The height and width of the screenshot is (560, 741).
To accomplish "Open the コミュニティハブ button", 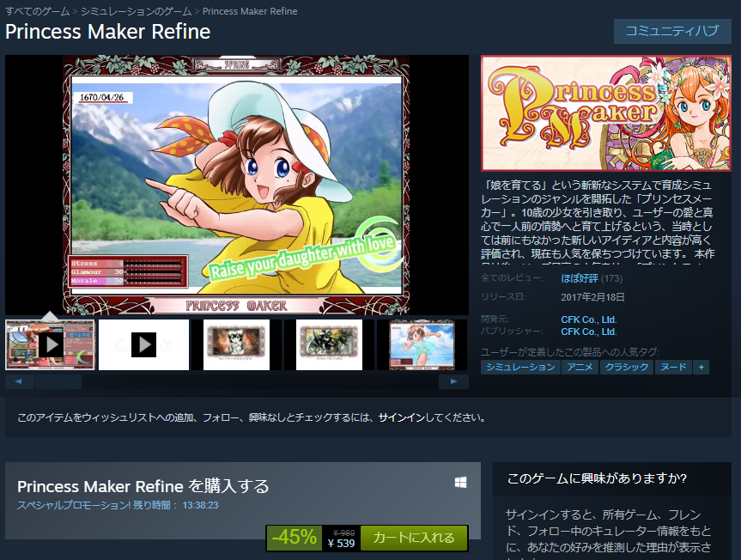I will point(672,31).
